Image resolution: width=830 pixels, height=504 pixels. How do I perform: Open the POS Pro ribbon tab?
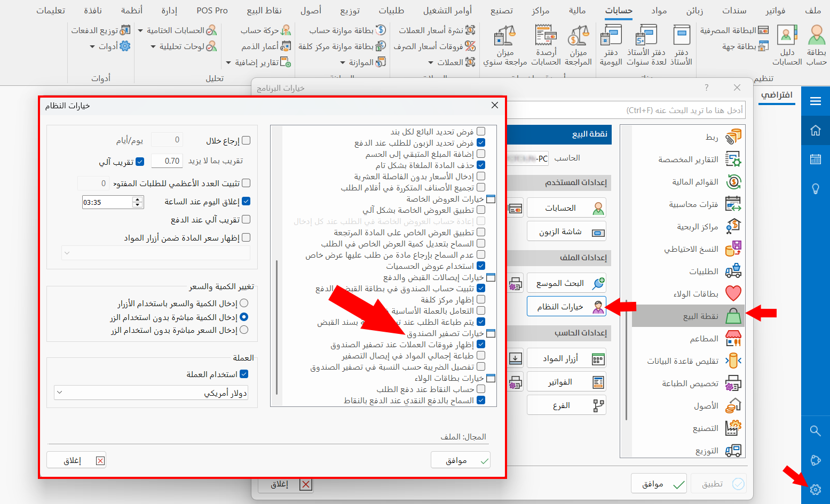pyautogui.click(x=212, y=10)
